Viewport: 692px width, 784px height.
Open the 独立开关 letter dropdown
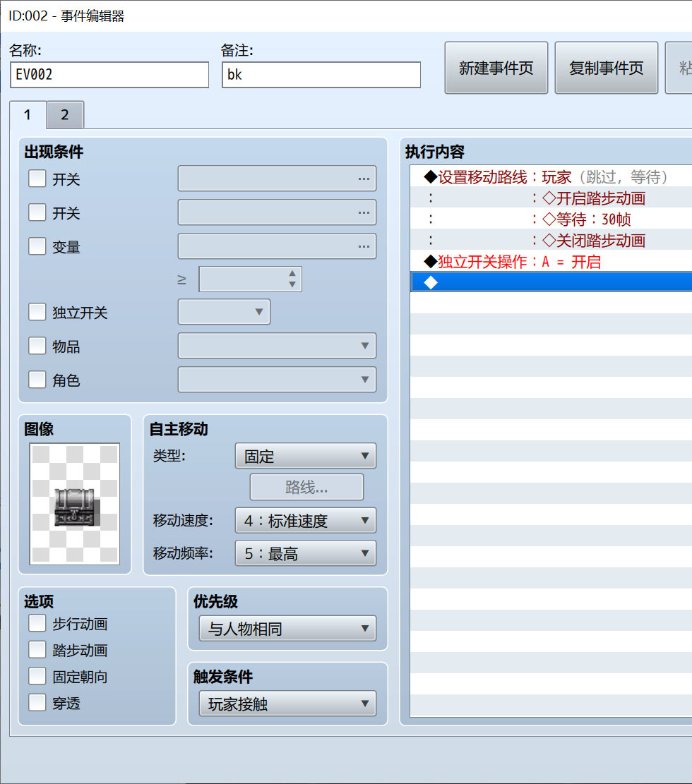tap(224, 312)
